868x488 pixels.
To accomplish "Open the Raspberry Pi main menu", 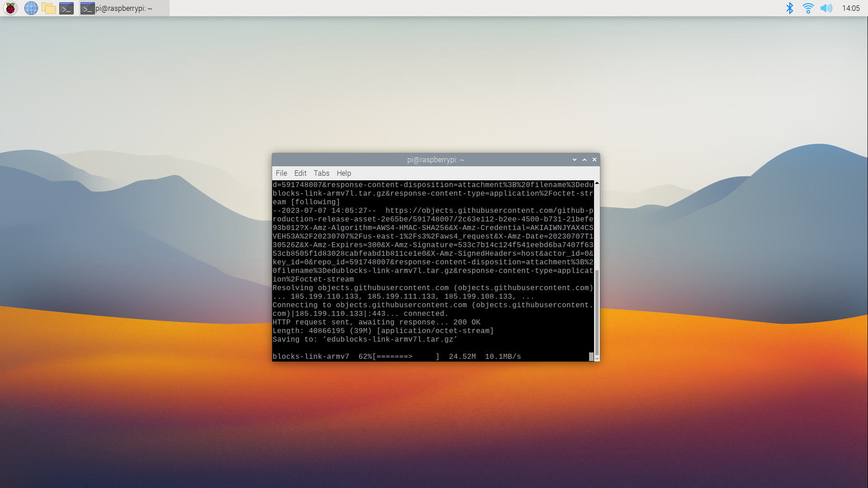I will click(x=10, y=8).
